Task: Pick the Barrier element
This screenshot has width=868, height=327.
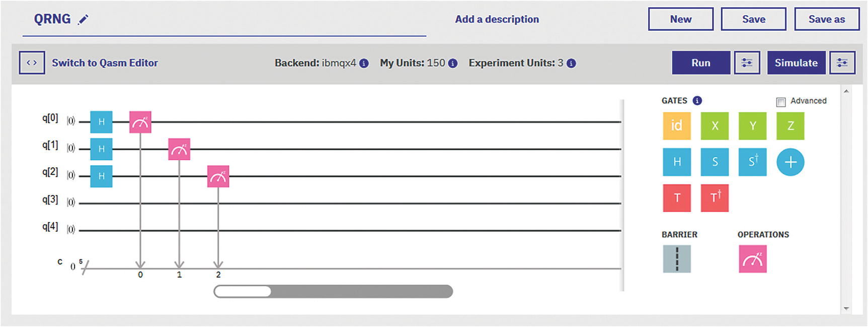Action: pyautogui.click(x=676, y=258)
